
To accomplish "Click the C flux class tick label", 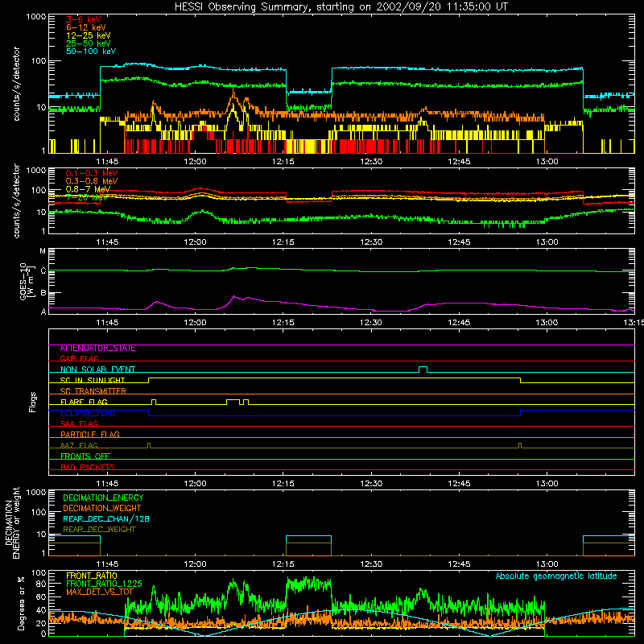I will tap(43, 270).
